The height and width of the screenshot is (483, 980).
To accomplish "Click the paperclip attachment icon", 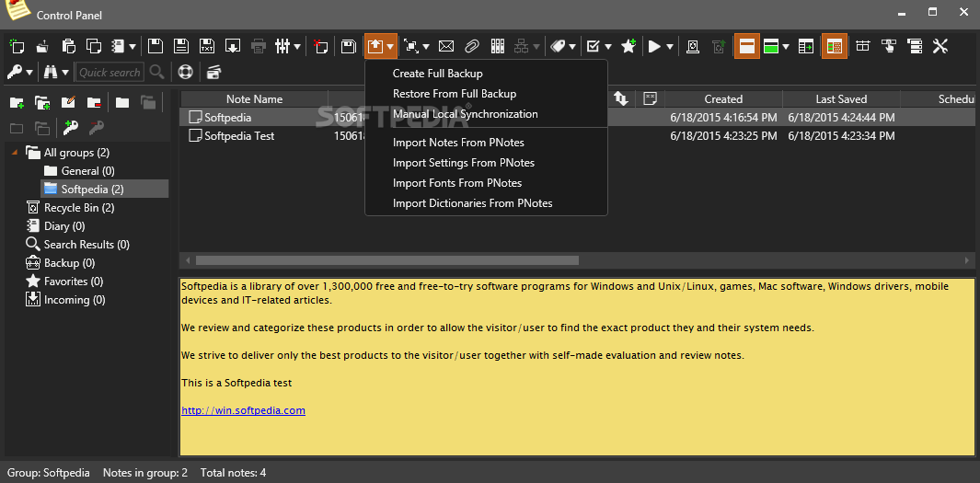I will 471,46.
